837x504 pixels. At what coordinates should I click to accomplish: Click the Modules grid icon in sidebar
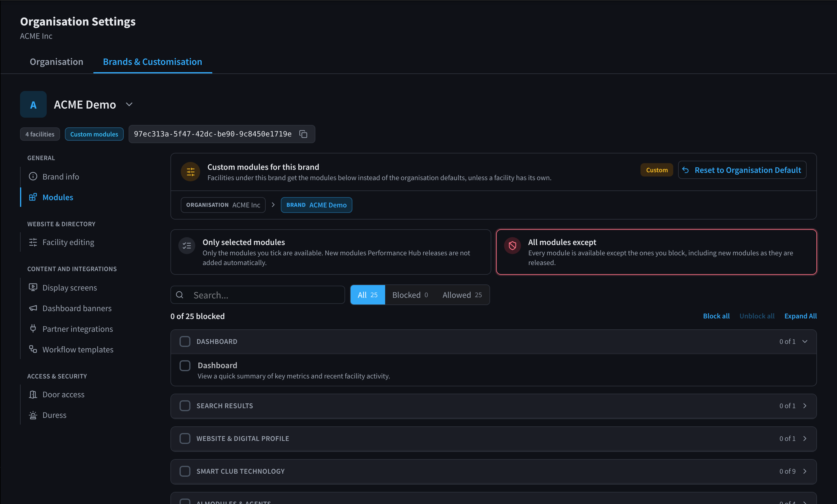tap(33, 197)
